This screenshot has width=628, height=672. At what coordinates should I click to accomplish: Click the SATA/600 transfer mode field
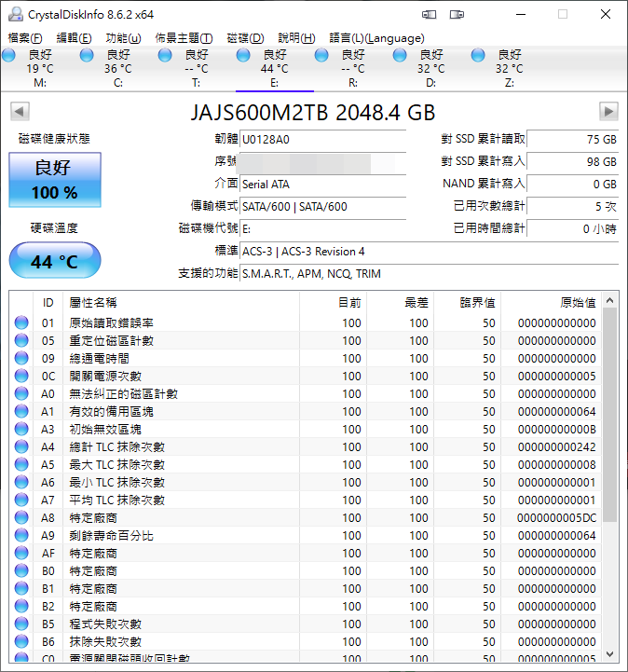pyautogui.click(x=322, y=207)
